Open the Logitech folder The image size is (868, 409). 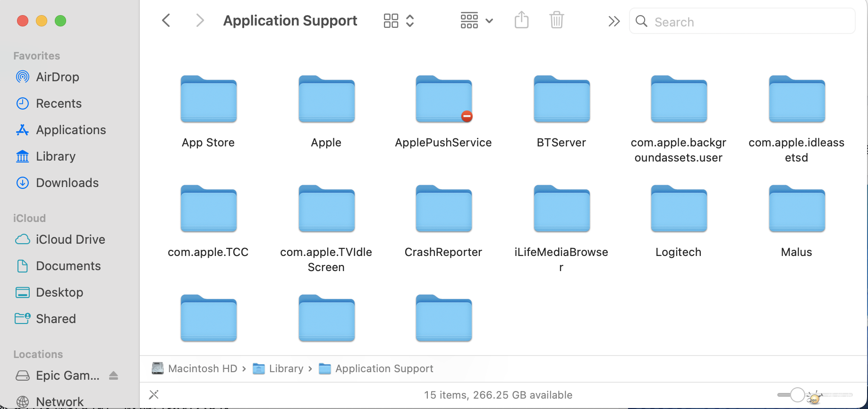pos(679,209)
